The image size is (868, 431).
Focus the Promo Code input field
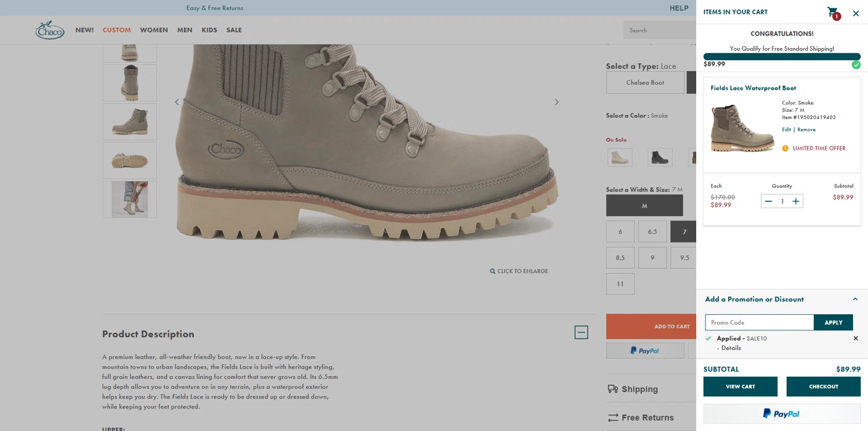pos(759,322)
